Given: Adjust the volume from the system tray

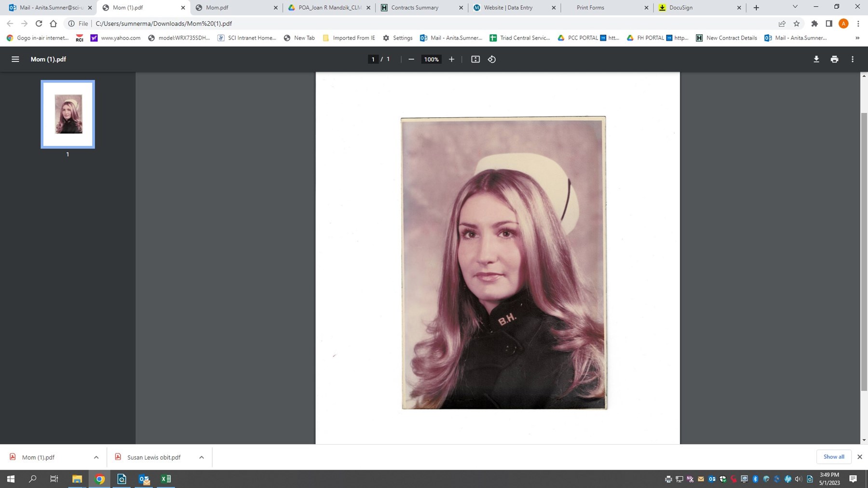Looking at the screenshot, I should click(798, 478).
